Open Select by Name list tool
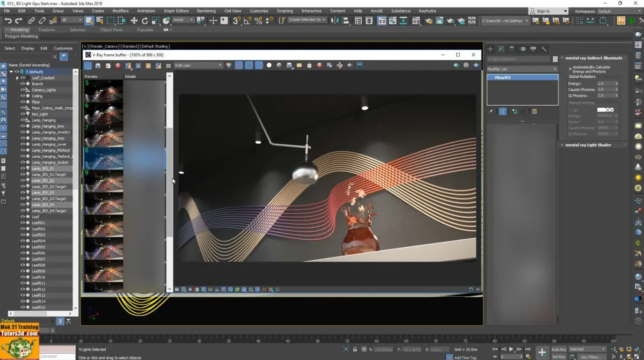The width and height of the screenshot is (644, 360). pyautogui.click(x=100, y=20)
